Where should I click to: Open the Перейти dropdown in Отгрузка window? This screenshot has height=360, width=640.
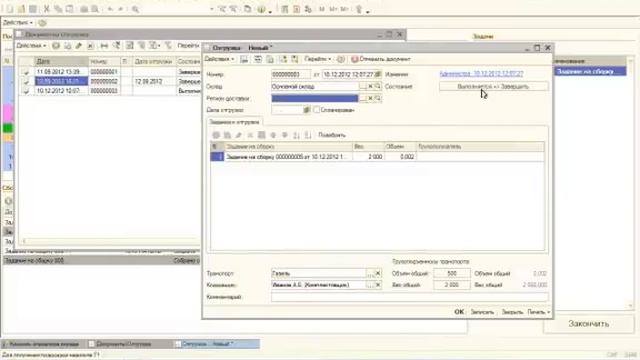pos(318,60)
